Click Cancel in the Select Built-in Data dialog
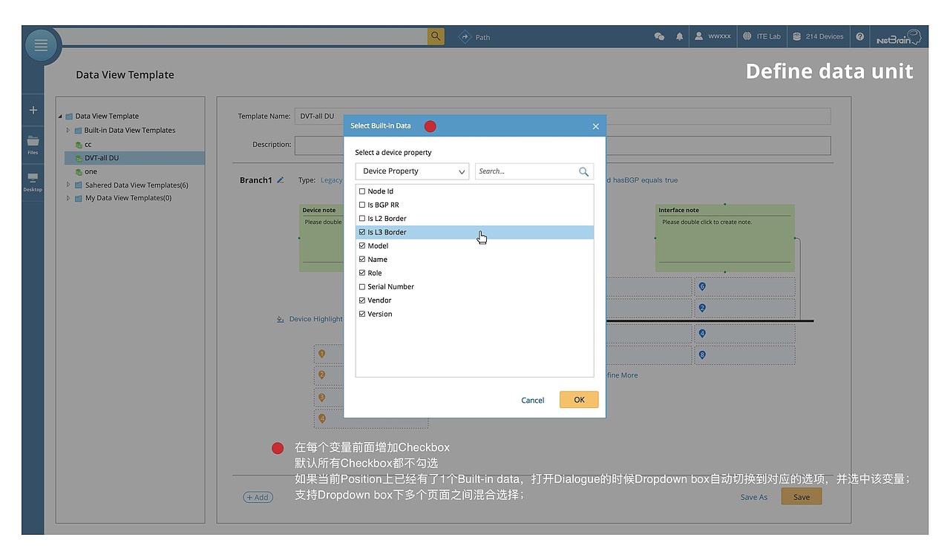 pos(532,399)
